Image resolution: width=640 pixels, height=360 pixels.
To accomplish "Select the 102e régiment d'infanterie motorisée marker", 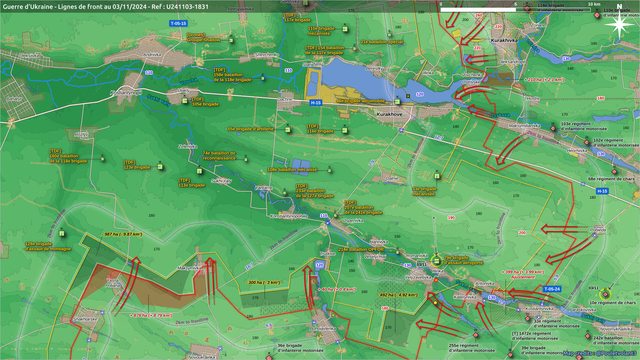I will point(587,142).
